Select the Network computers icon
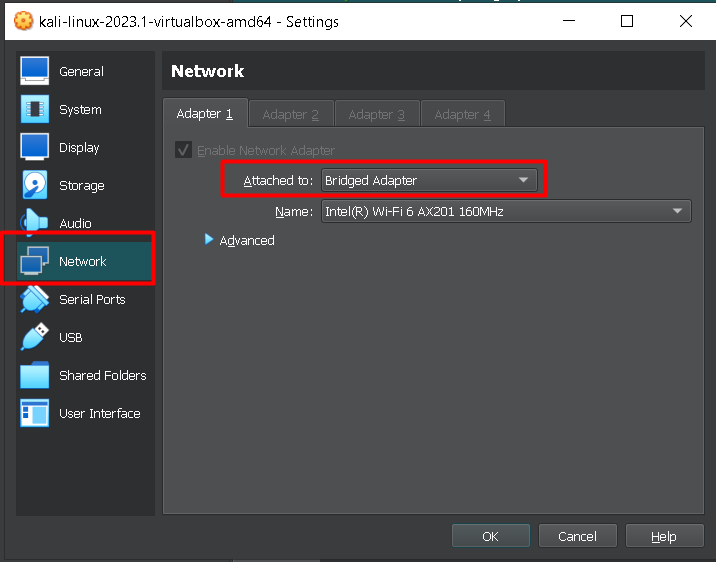The height and width of the screenshot is (562, 716). pos(35,261)
